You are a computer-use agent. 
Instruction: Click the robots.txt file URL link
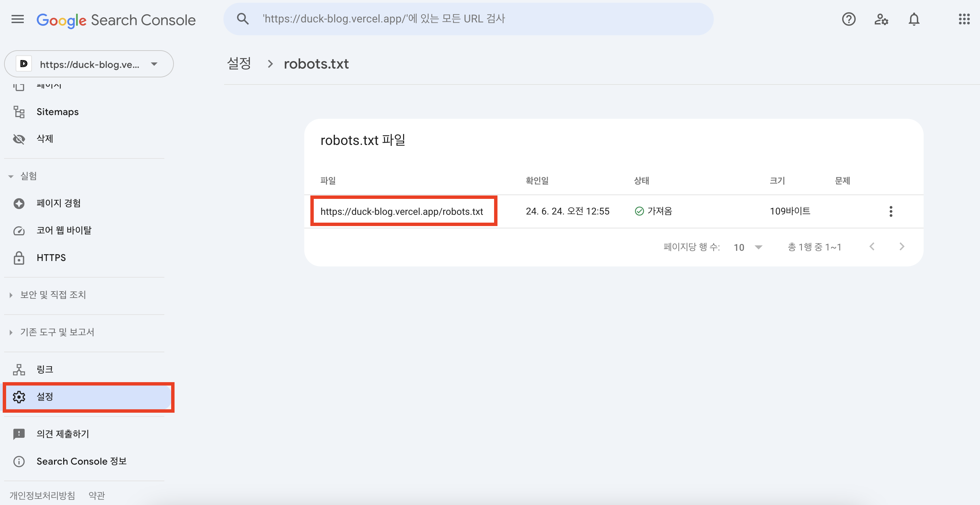tap(401, 211)
